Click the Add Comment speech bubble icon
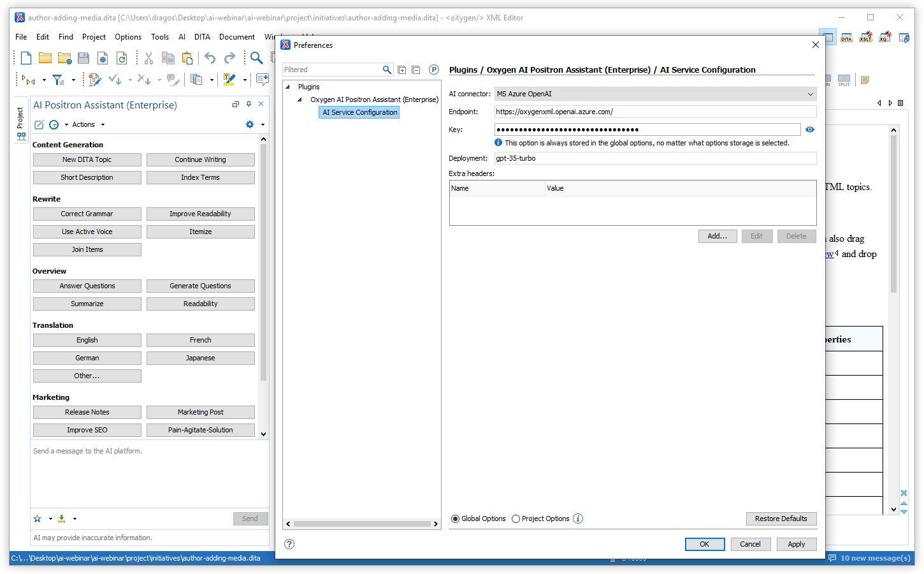This screenshot has width=924, height=574. click(x=262, y=79)
